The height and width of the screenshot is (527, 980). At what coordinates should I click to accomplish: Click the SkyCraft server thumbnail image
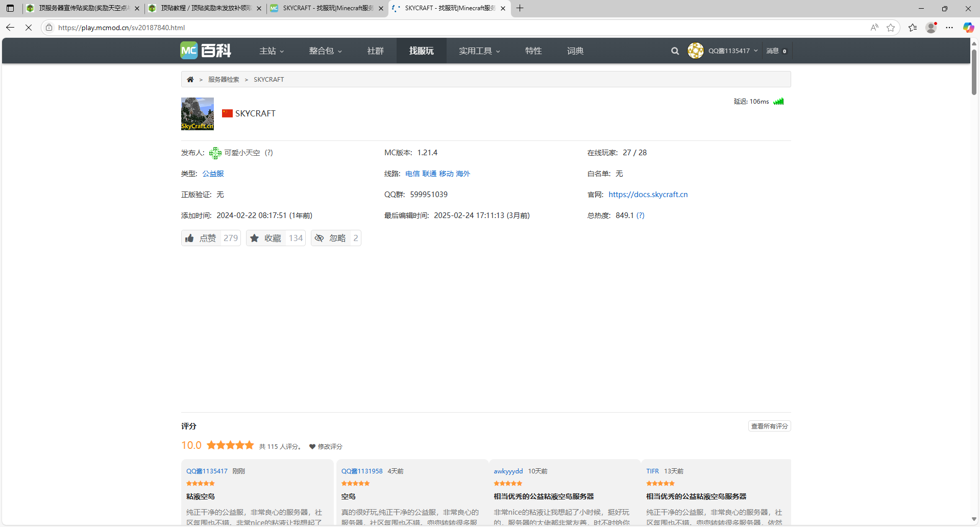click(198, 114)
